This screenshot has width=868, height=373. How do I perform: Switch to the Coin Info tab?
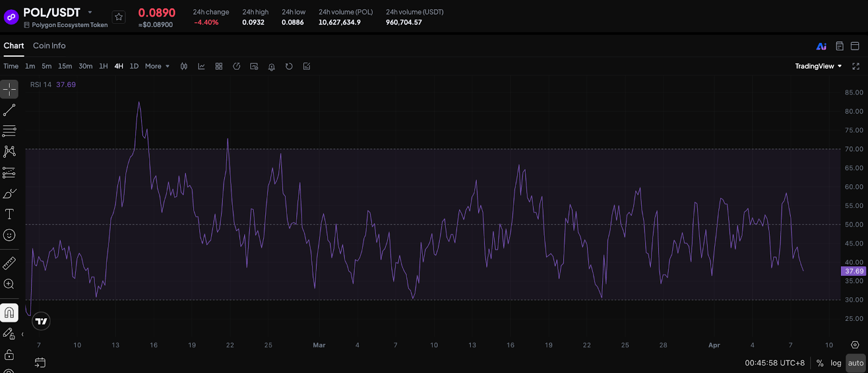pos(49,46)
